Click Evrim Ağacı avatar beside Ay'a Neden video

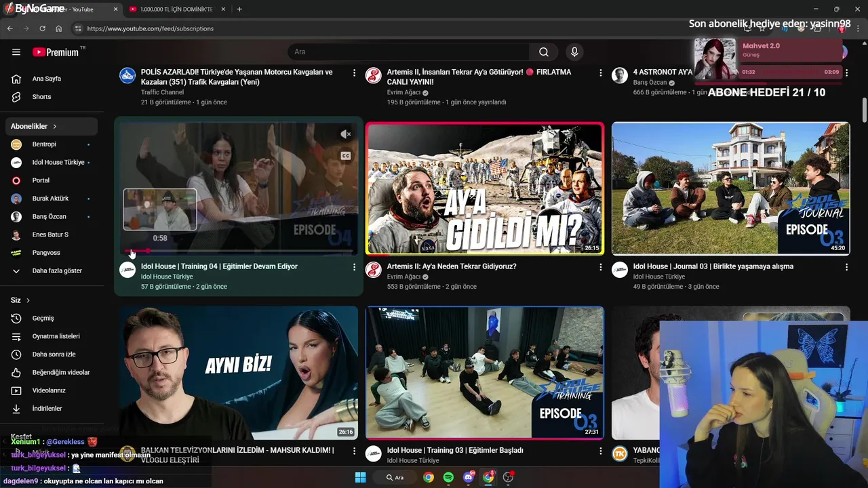pyautogui.click(x=374, y=270)
